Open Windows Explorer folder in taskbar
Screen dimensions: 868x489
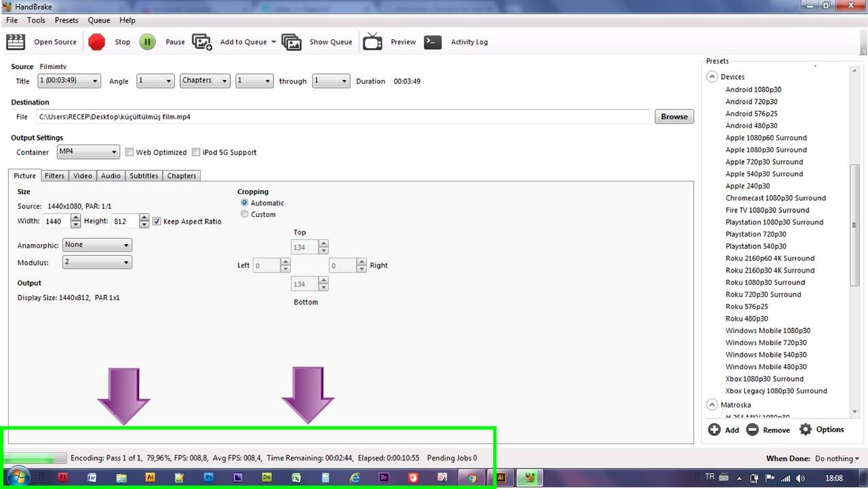click(x=121, y=477)
